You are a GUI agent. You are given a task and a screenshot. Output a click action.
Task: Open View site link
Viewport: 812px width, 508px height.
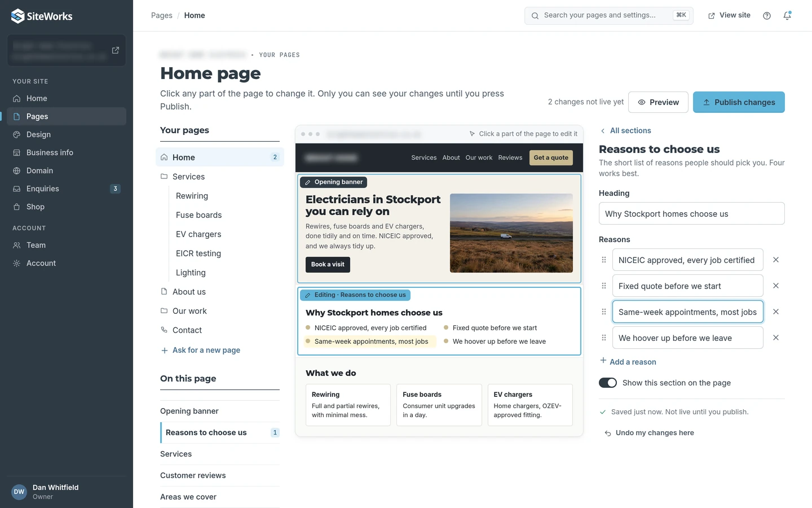(x=729, y=15)
